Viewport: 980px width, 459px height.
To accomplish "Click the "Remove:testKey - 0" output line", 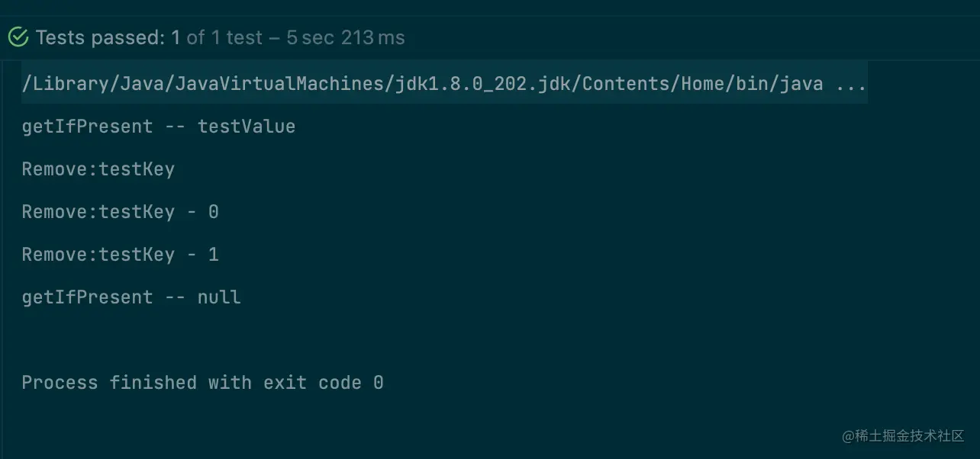I will (121, 212).
